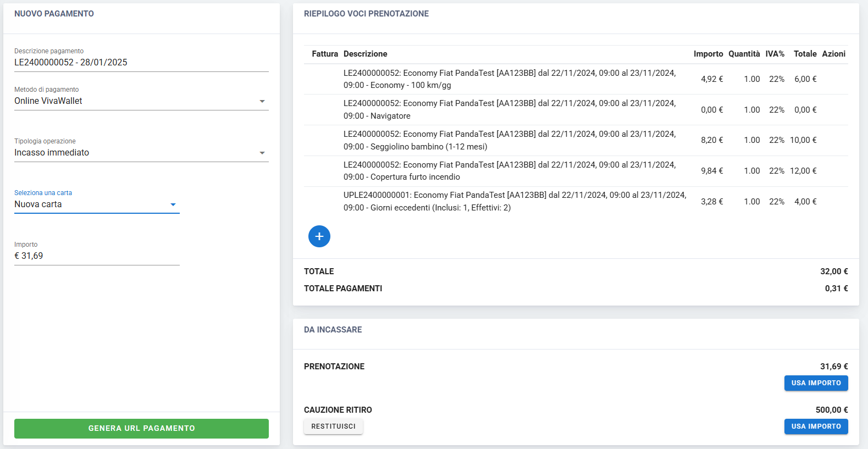Open the Tipologia operazione dropdown
Image resolution: width=868 pixels, height=449 pixels.
pos(141,153)
